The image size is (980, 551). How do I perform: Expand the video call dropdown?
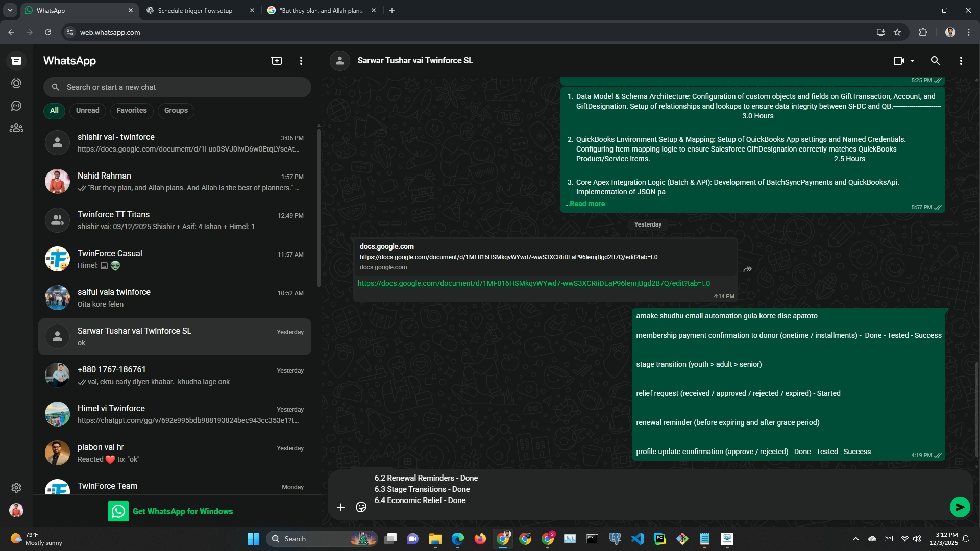pyautogui.click(x=912, y=61)
